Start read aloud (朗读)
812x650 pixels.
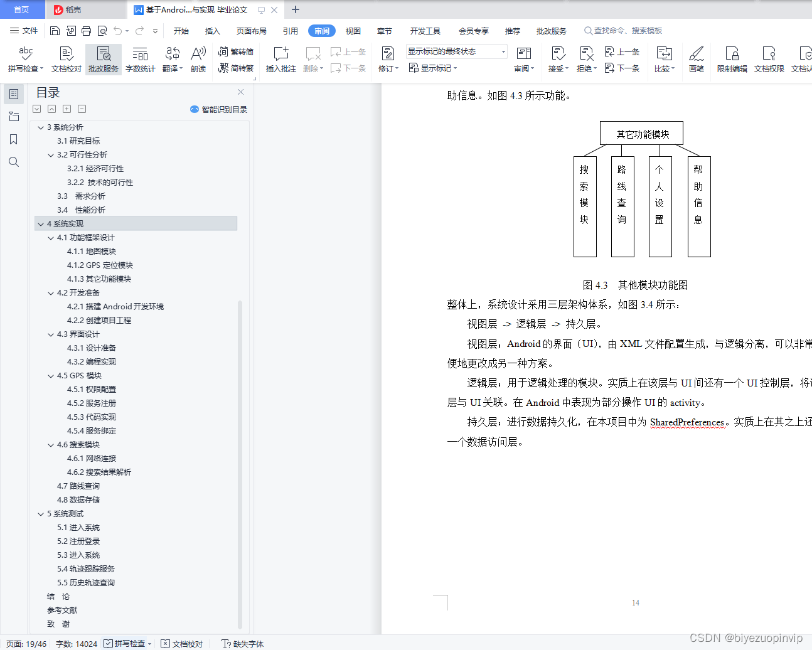coord(198,60)
